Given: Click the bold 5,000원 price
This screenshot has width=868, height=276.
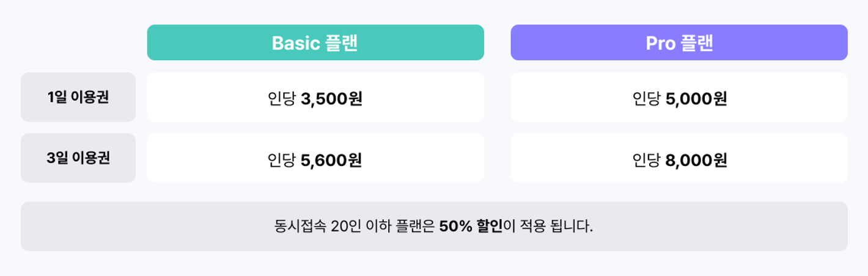Looking at the screenshot, I should [696, 98].
